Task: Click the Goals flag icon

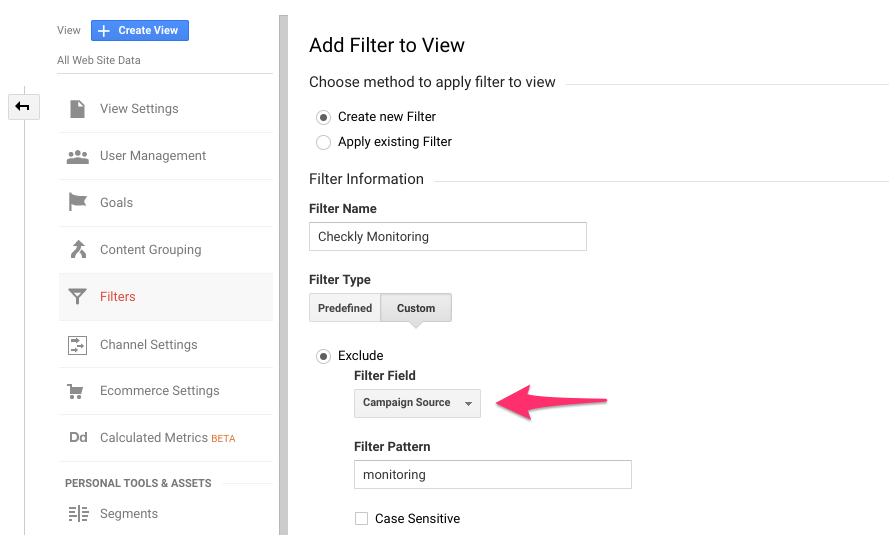Action: coord(77,203)
